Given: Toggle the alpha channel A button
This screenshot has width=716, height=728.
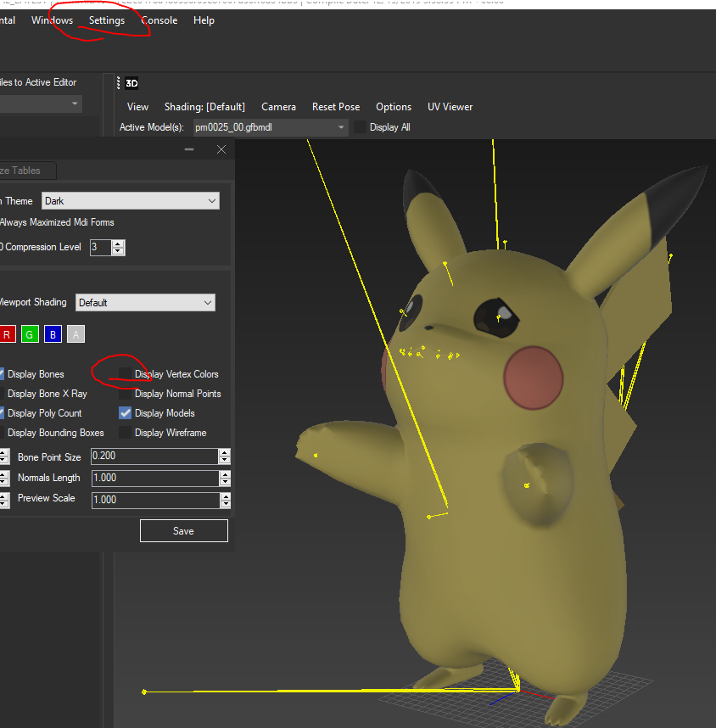Looking at the screenshot, I should (x=76, y=334).
